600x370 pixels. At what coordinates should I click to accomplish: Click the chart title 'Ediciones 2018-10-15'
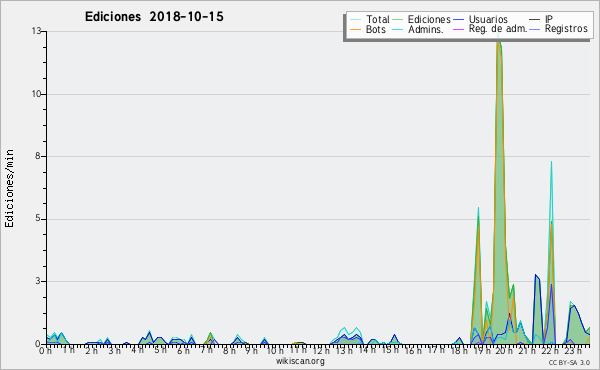point(154,17)
